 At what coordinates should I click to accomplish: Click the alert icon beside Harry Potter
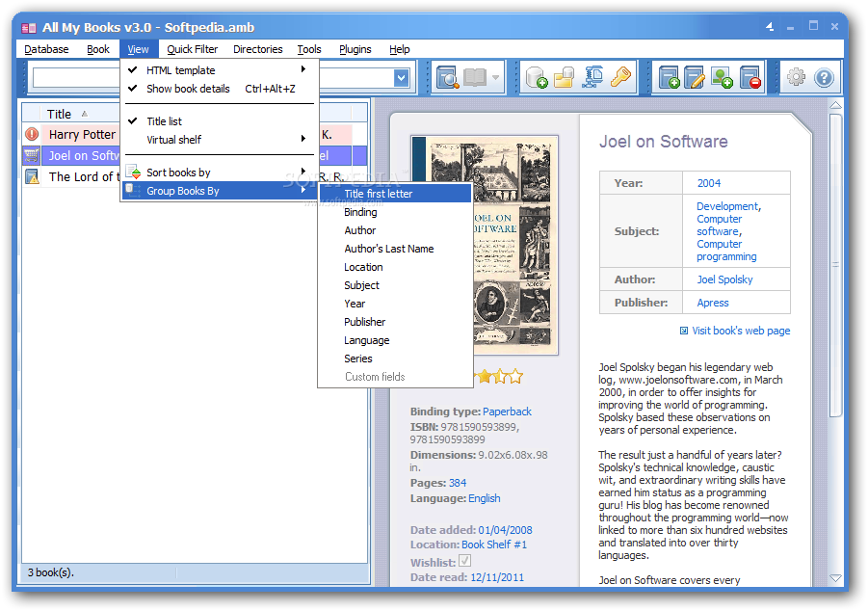(32, 134)
